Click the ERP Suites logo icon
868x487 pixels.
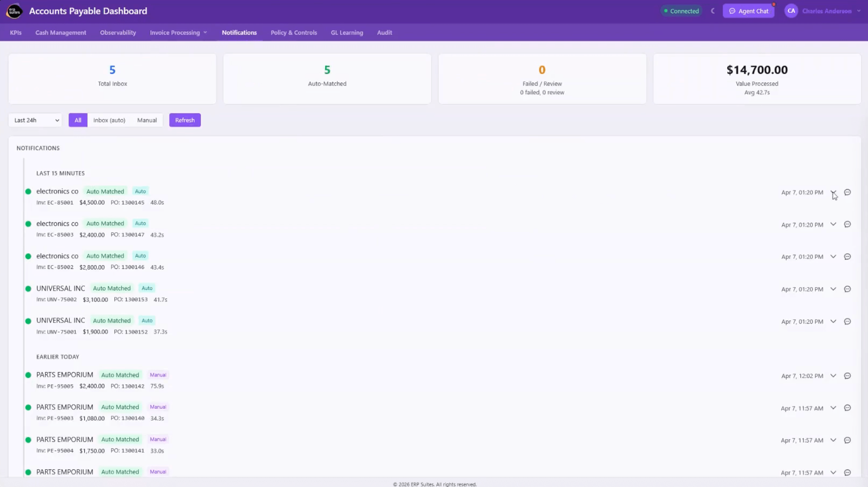pos(14,11)
